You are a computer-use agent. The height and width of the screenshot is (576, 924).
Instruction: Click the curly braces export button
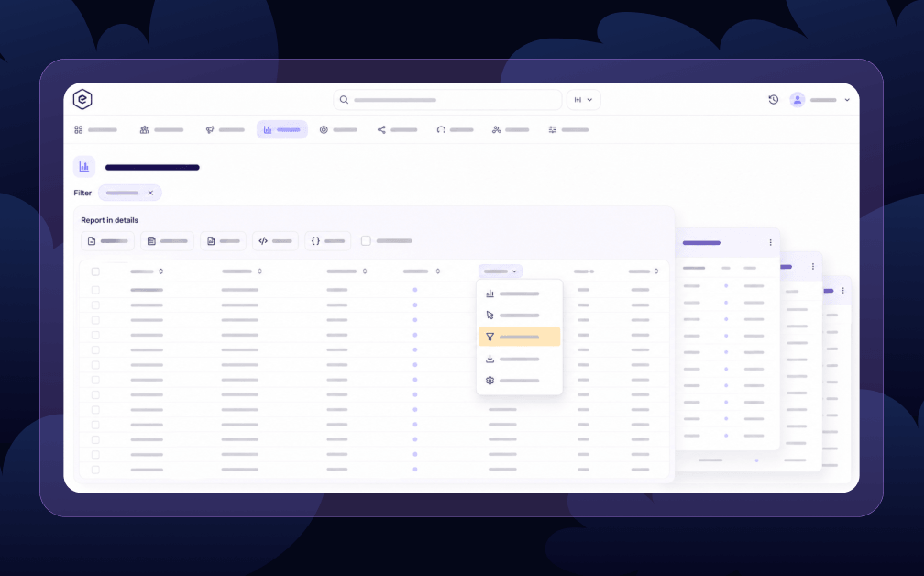pyautogui.click(x=327, y=241)
